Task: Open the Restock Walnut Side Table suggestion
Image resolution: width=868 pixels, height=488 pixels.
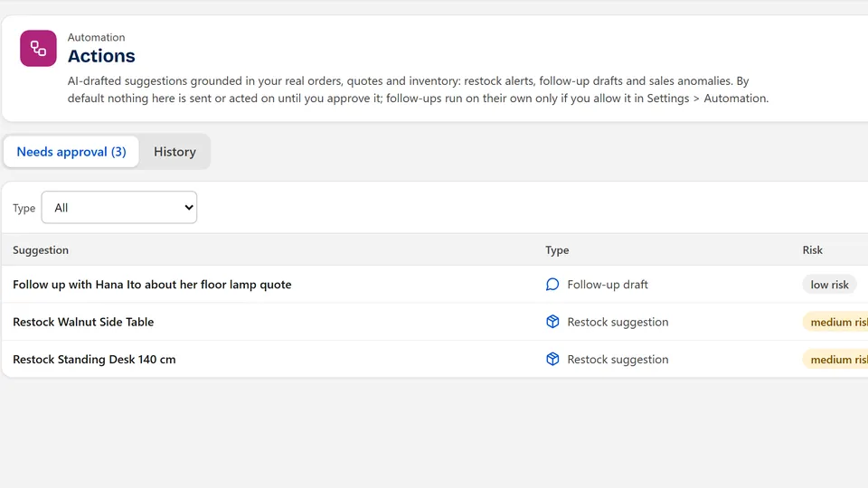Action: pos(83,322)
